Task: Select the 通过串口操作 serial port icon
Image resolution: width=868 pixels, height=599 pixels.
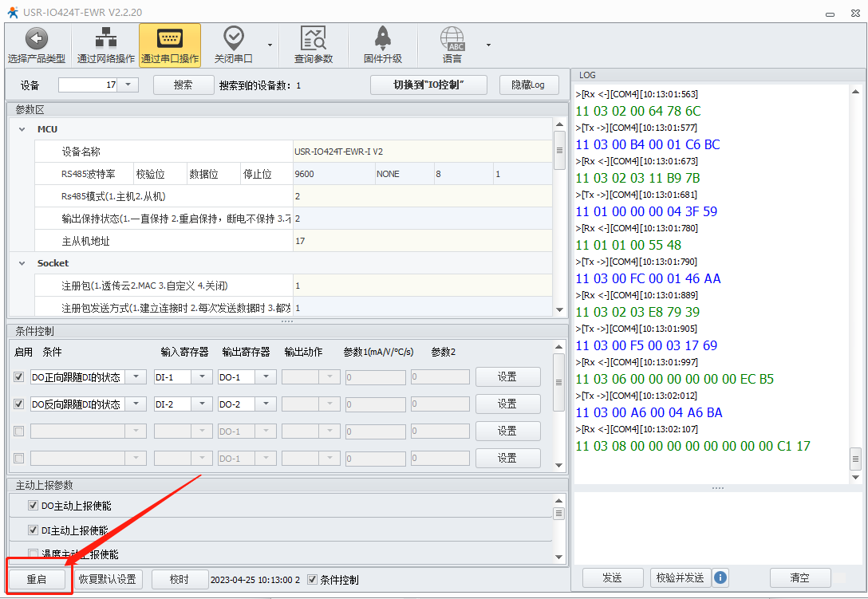Action: click(169, 38)
